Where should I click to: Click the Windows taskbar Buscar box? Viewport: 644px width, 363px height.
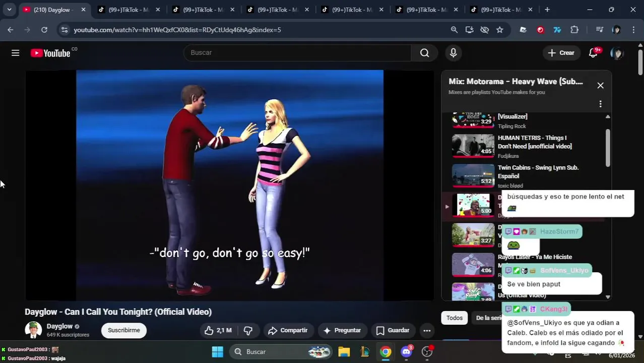pos(282,352)
